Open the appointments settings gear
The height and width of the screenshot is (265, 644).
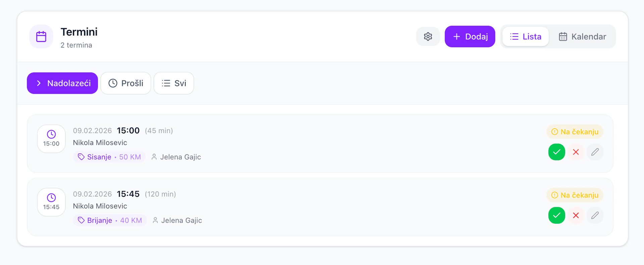(428, 37)
